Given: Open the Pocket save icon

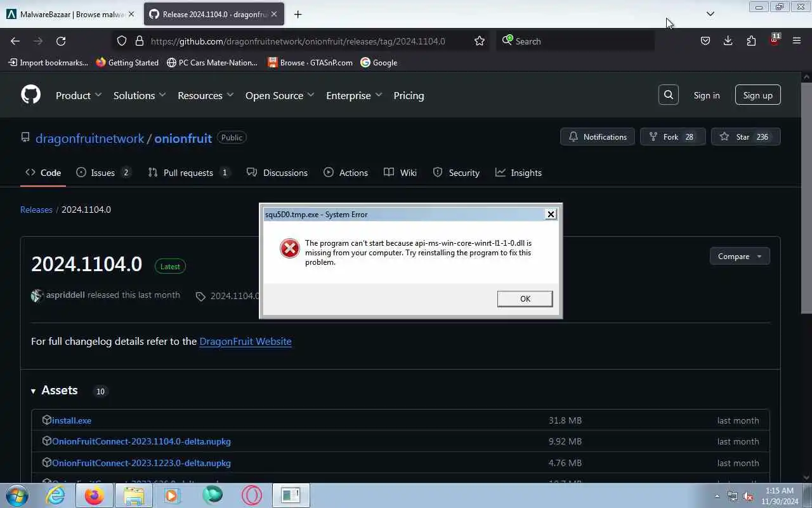Looking at the screenshot, I should (705, 41).
